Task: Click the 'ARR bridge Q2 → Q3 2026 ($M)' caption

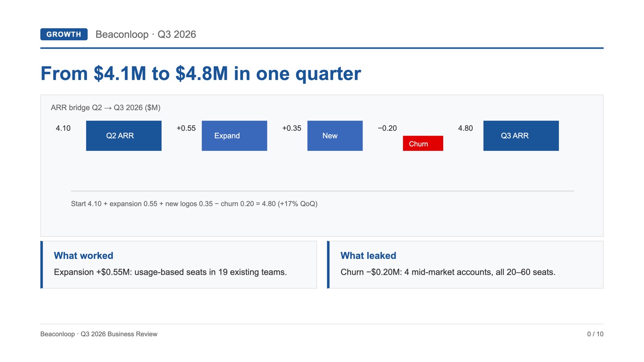Action: pos(105,108)
